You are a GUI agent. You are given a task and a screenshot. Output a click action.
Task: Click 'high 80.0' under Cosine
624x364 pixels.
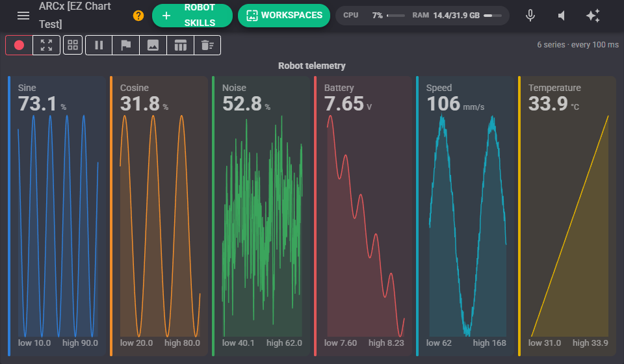[x=182, y=343]
